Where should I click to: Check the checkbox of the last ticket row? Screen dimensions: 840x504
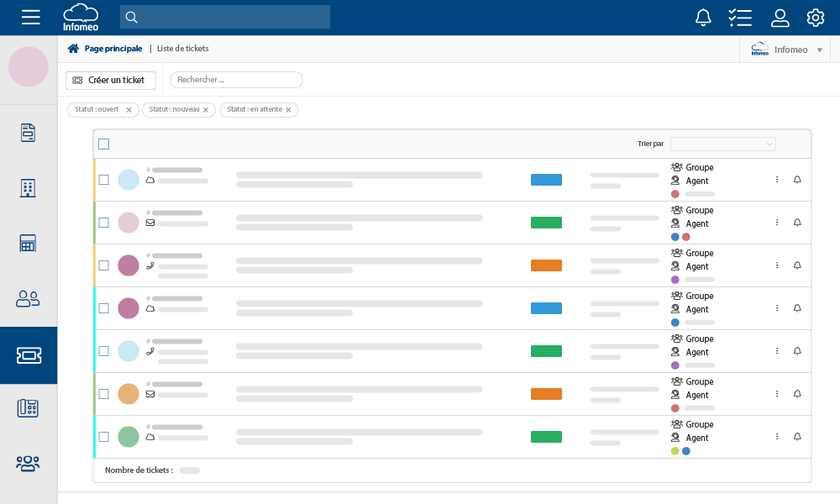(103, 437)
